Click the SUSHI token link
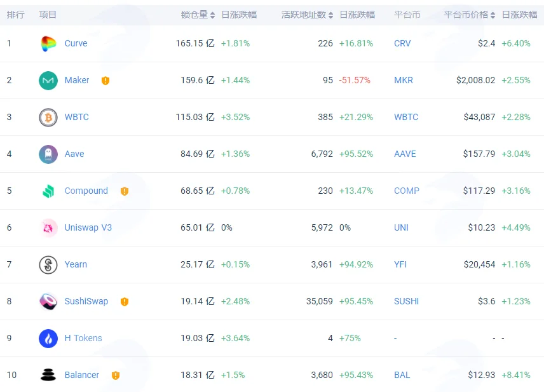The height and width of the screenshot is (392, 544). (x=406, y=301)
